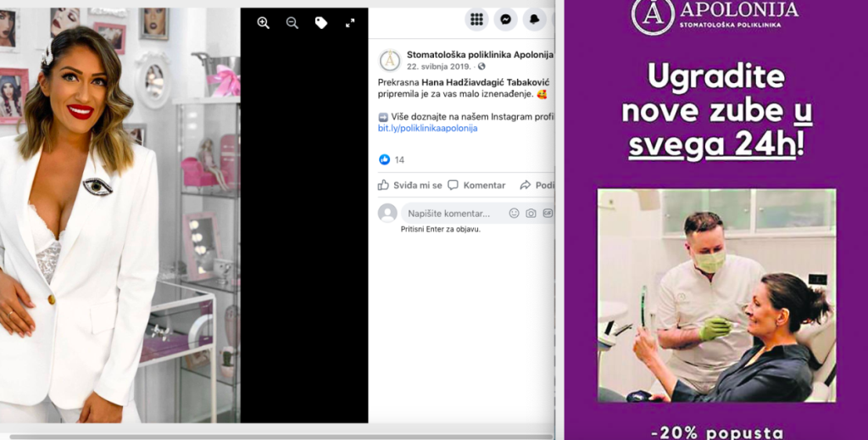Click the Ugradite nove zube ad headline
The image size is (868, 440).
pos(716,111)
